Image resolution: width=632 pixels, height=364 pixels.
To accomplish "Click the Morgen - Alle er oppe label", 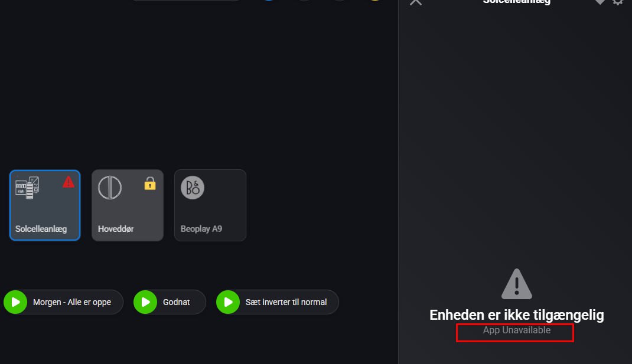I will (72, 302).
